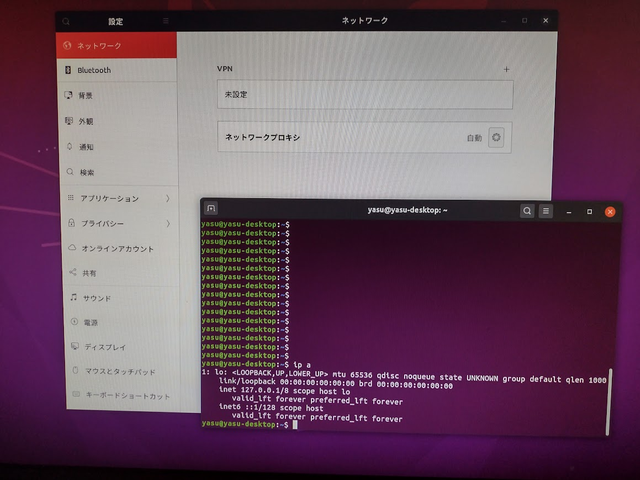This screenshot has width=640, height=480.
Task: Click the 共有 share icon
Action: [x=73, y=272]
